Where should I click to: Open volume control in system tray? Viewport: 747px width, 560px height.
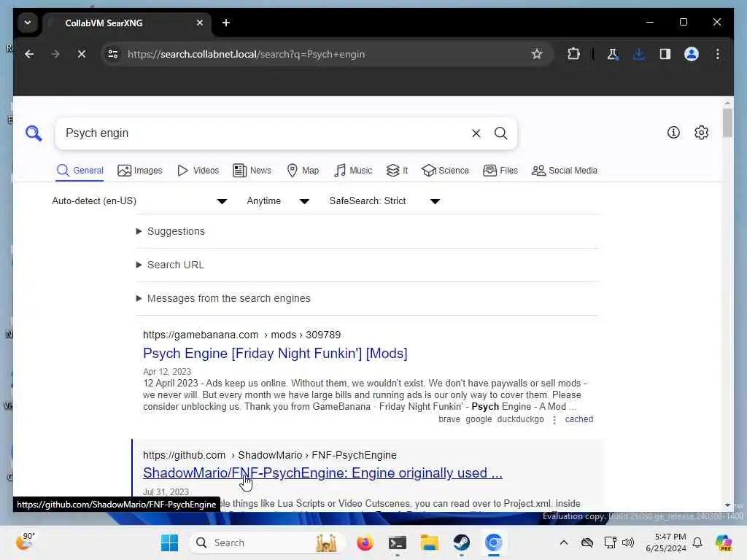(628, 542)
